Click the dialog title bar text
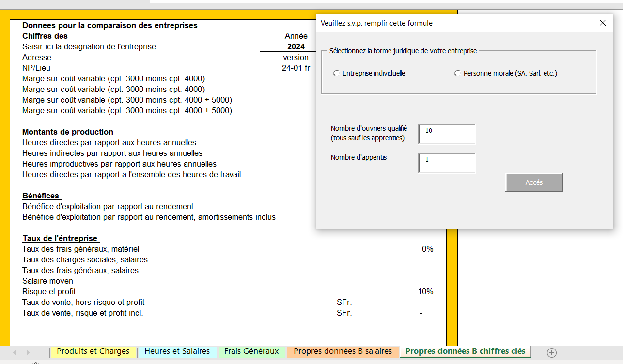Screen dimensions: 623x364 pos(376,23)
